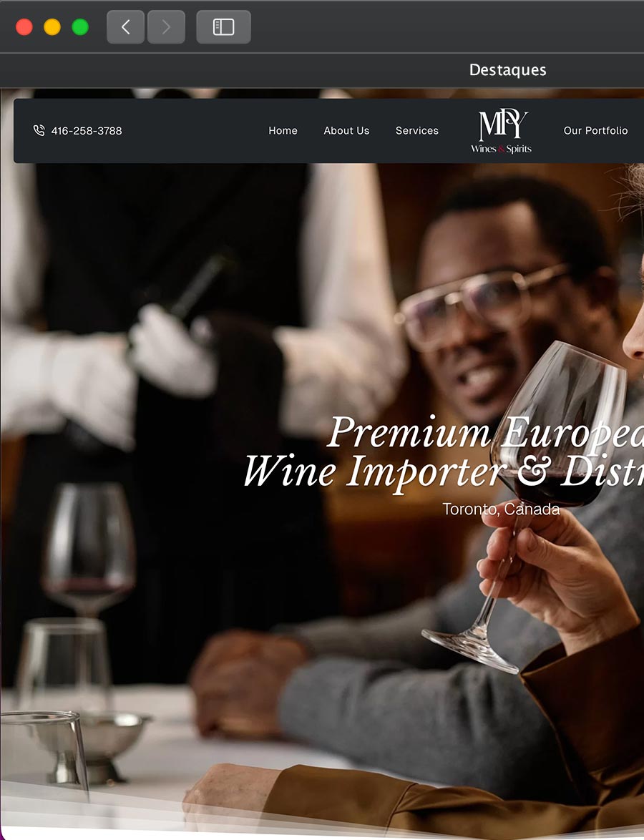Call the 416-258-3788 phone number link
The width and height of the screenshot is (644, 840).
tap(87, 131)
